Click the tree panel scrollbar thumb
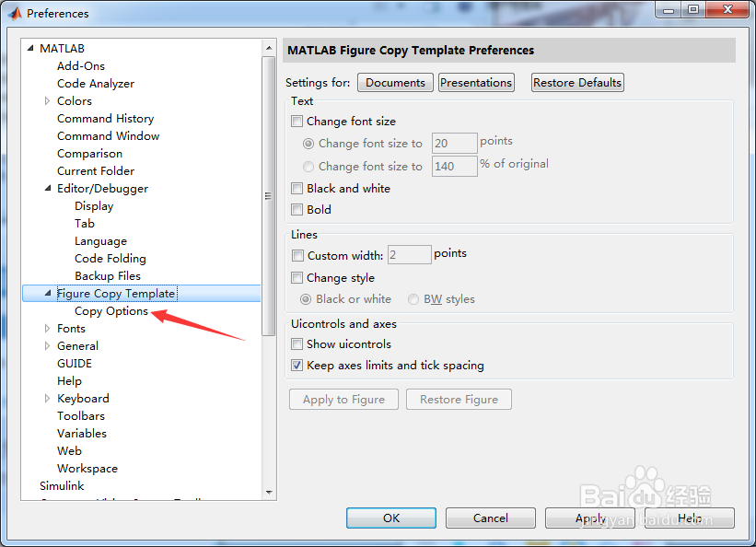 [x=269, y=196]
